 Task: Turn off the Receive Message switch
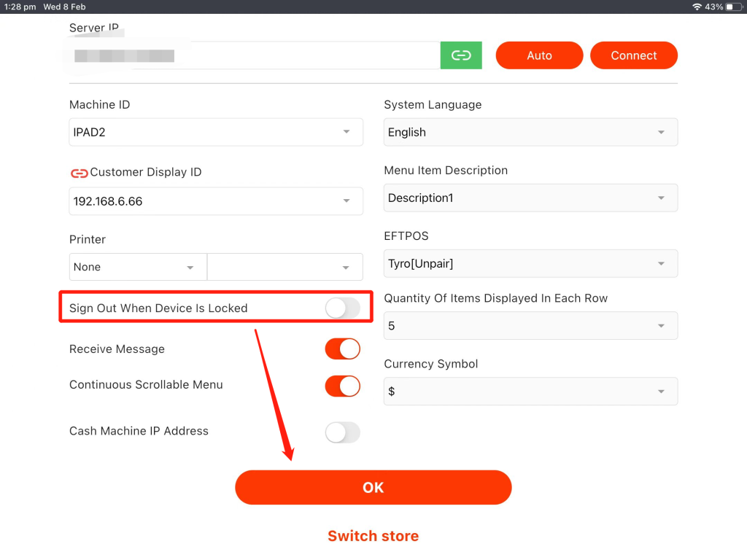tap(342, 349)
